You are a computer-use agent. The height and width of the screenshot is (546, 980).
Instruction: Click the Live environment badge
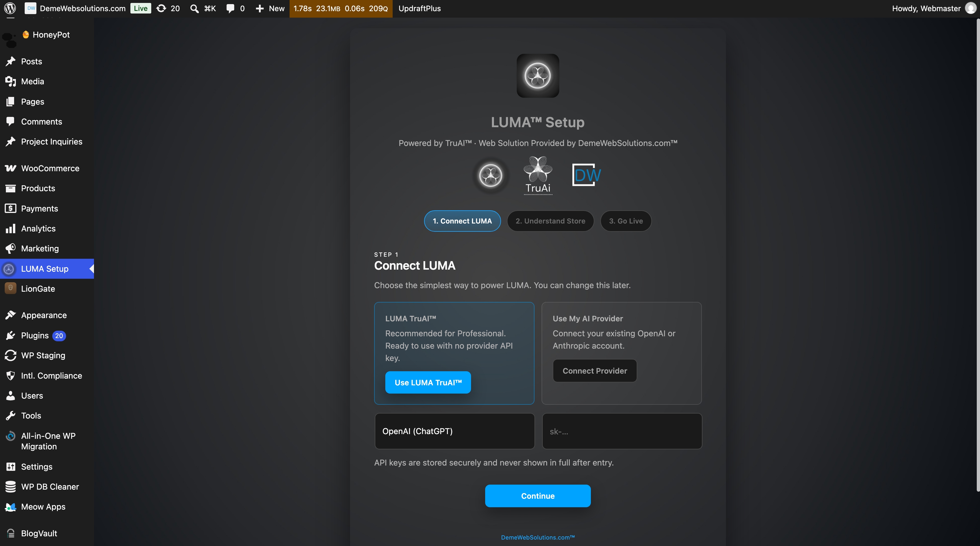tap(140, 9)
